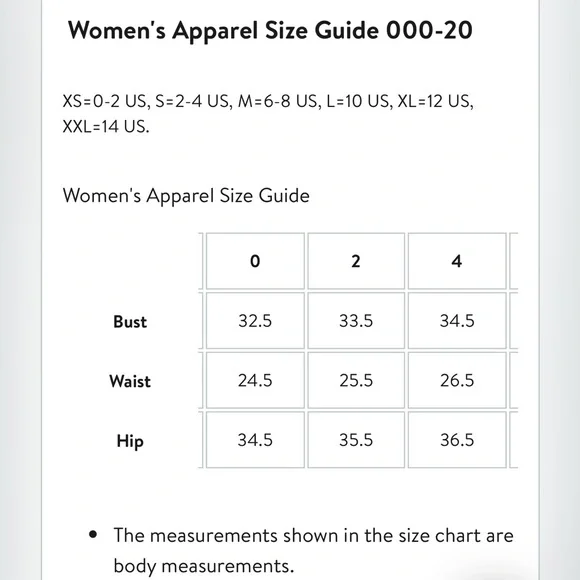Viewport: 580px width, 580px height.
Task: Click waist value 24.5 cell
Action: pyautogui.click(x=255, y=380)
